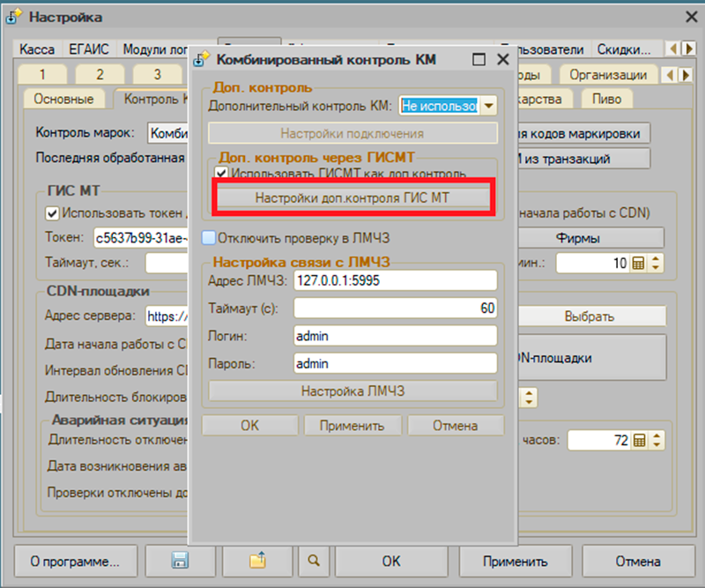Open calculator icon in the 10 minutes field
705x588 pixels.
[640, 263]
